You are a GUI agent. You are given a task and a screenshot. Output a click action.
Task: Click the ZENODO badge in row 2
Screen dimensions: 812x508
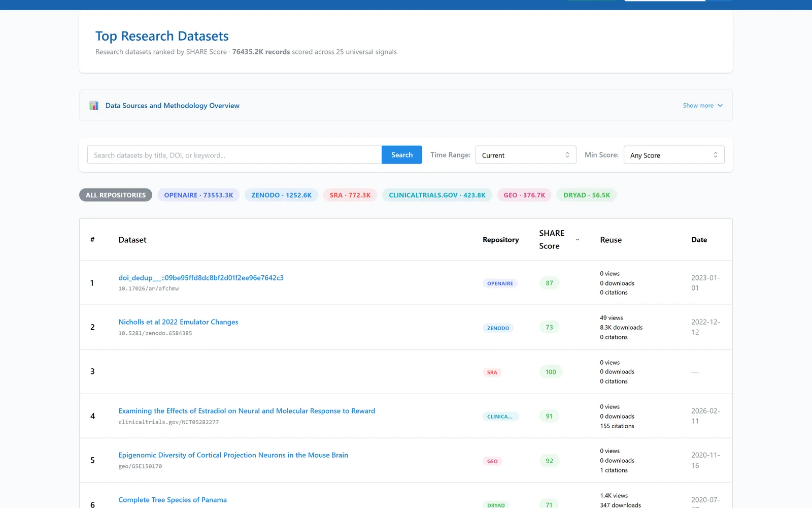click(498, 328)
